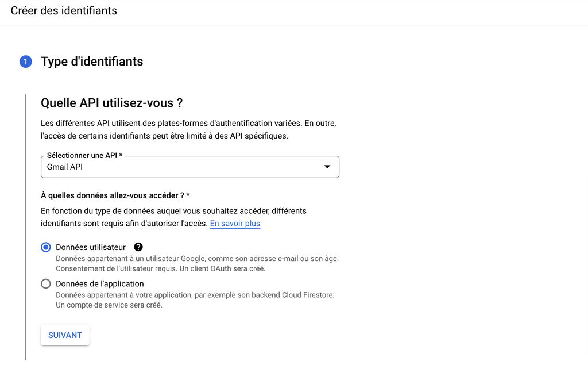Click the Quelle API utilisez-vous heading
Screen dimensions: 588x365
click(113, 102)
